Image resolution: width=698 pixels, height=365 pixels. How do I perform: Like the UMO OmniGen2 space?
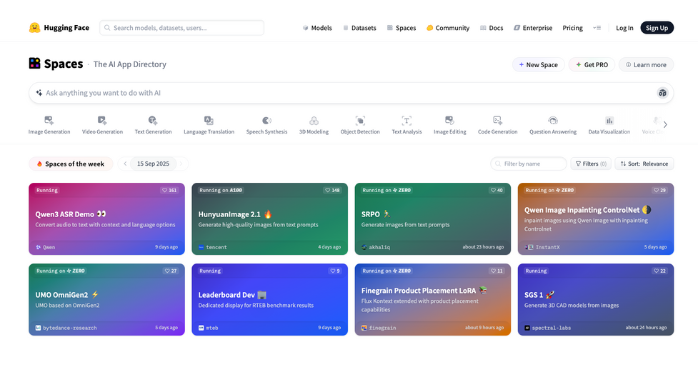[170, 271]
